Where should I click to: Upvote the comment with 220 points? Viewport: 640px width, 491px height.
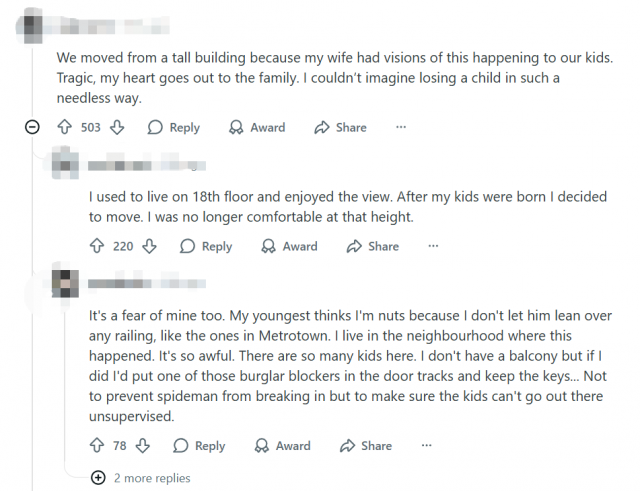(x=97, y=246)
